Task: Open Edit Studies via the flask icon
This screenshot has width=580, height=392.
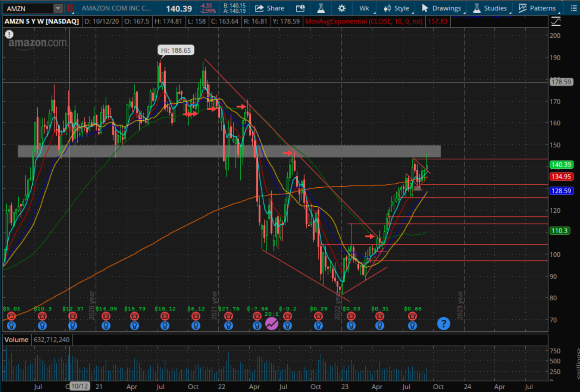Action: [x=321, y=8]
